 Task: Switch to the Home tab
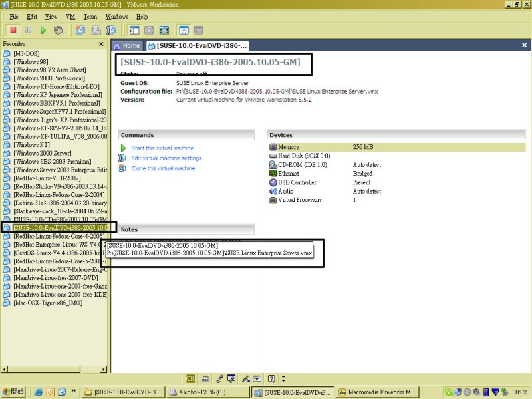click(x=127, y=45)
